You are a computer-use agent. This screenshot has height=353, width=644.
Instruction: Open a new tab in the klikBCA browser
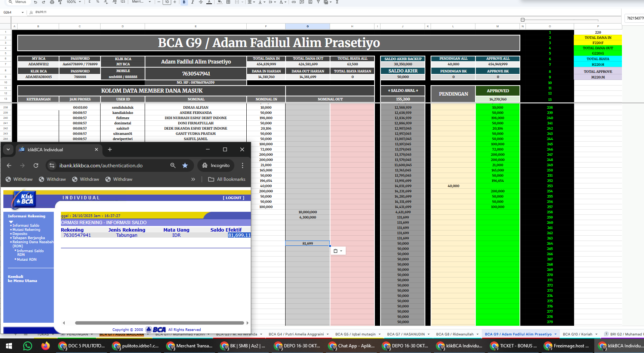110,149
